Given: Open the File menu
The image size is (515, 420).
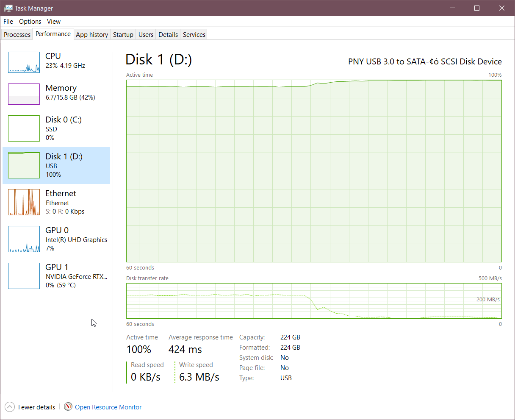Looking at the screenshot, I should pyautogui.click(x=8, y=21).
